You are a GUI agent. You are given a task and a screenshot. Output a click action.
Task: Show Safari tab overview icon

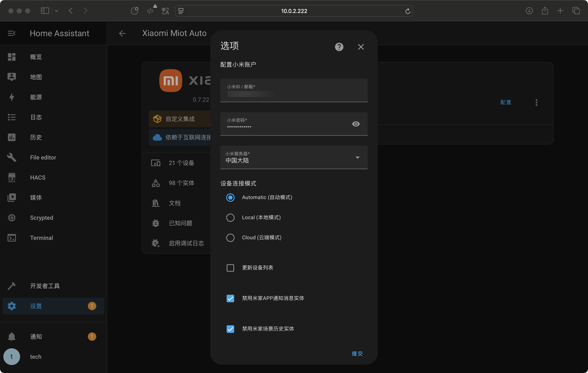click(x=576, y=11)
